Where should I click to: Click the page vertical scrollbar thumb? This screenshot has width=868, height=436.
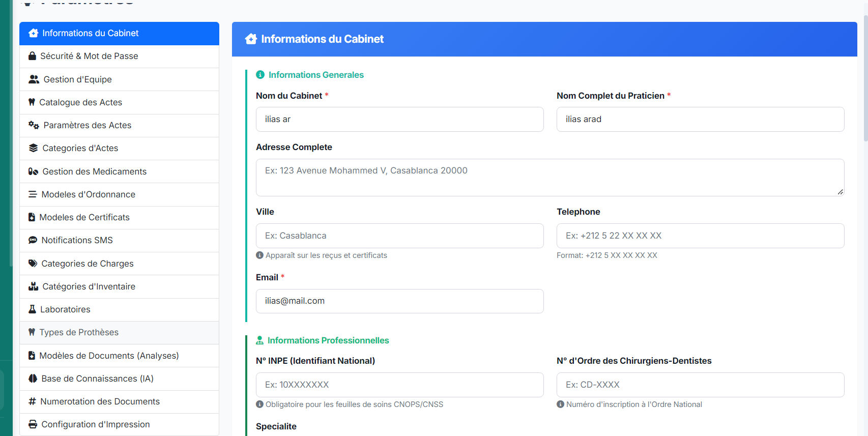pos(865,79)
